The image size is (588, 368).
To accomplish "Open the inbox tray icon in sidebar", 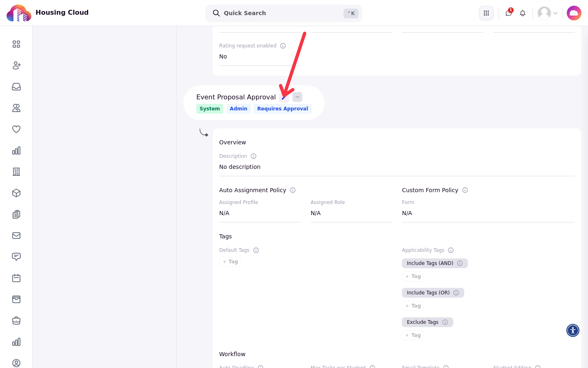I will [16, 87].
